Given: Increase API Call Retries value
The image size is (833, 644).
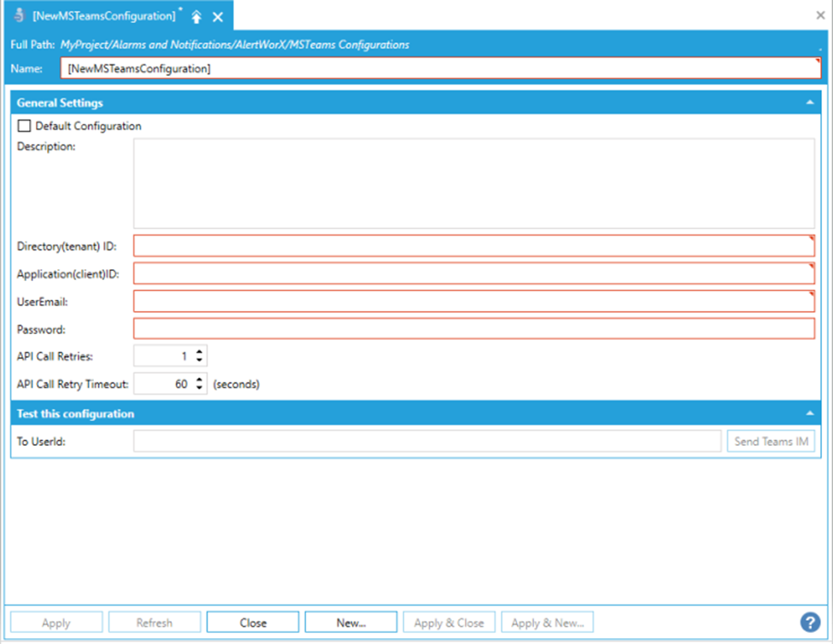Looking at the screenshot, I should (200, 351).
